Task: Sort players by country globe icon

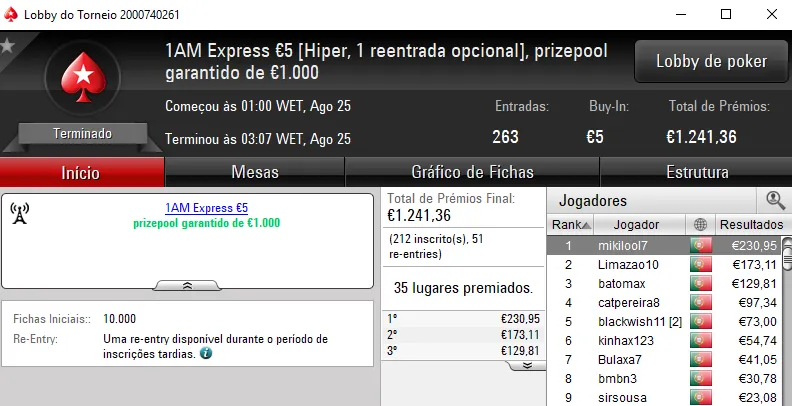Action: [699, 224]
